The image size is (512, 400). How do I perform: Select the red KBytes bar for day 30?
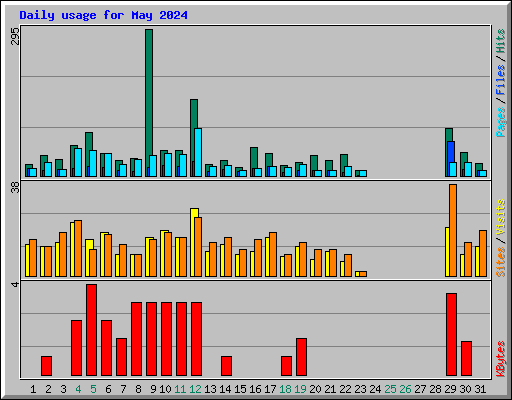click(467, 358)
